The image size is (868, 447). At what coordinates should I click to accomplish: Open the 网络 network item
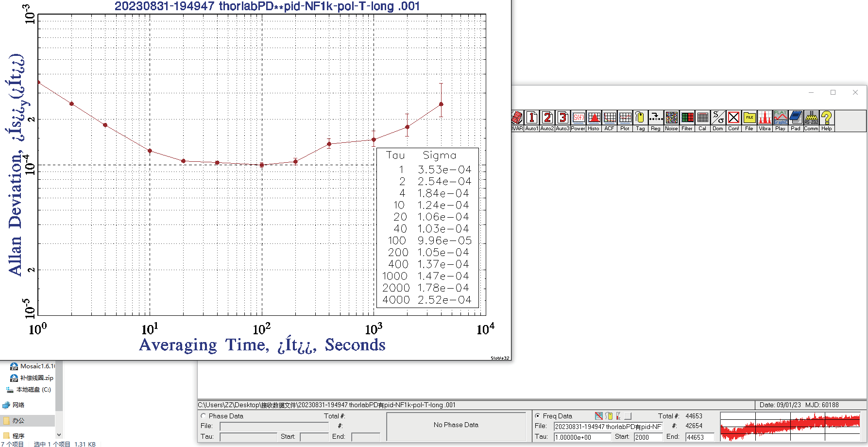click(x=18, y=405)
